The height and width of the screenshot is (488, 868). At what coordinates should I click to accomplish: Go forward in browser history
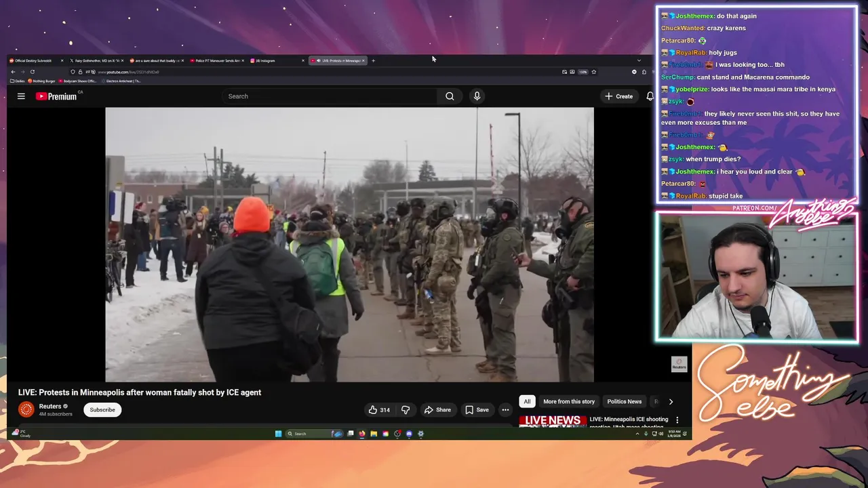click(22, 72)
